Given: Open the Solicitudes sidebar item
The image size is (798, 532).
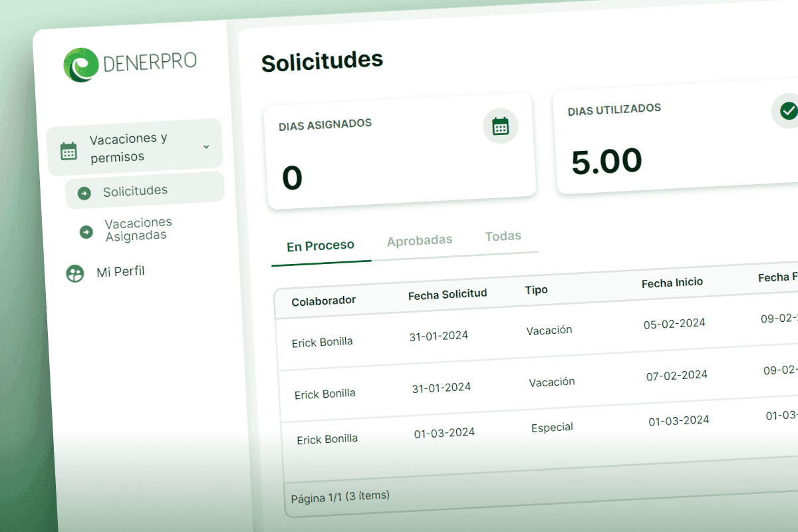Looking at the screenshot, I should (135, 192).
